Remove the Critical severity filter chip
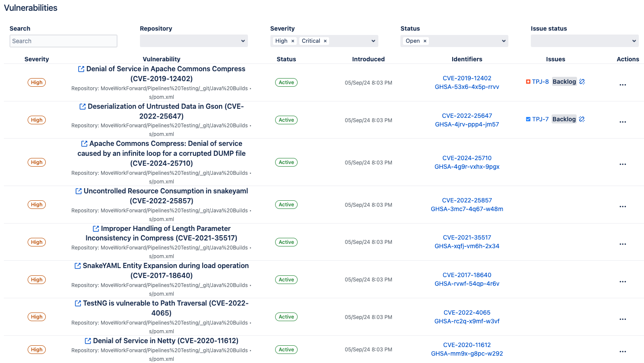The image size is (644, 363). pyautogui.click(x=325, y=41)
